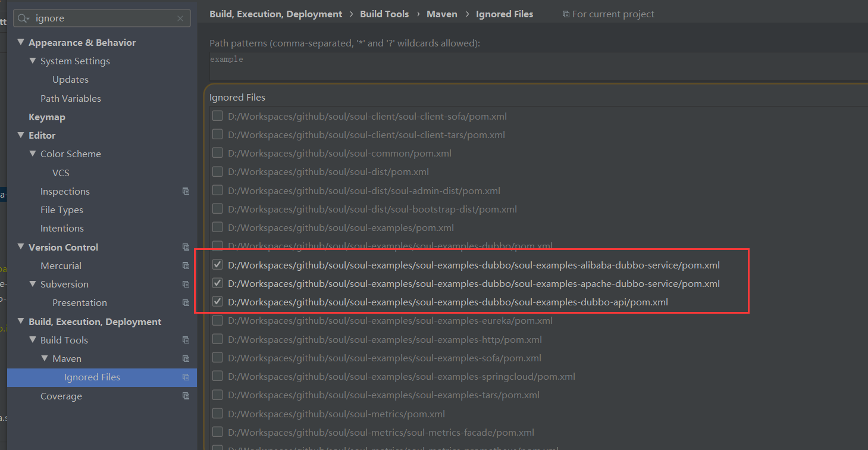This screenshot has height=450, width=868.
Task: Collapse the Appearance & Behavior section
Action: click(21, 42)
